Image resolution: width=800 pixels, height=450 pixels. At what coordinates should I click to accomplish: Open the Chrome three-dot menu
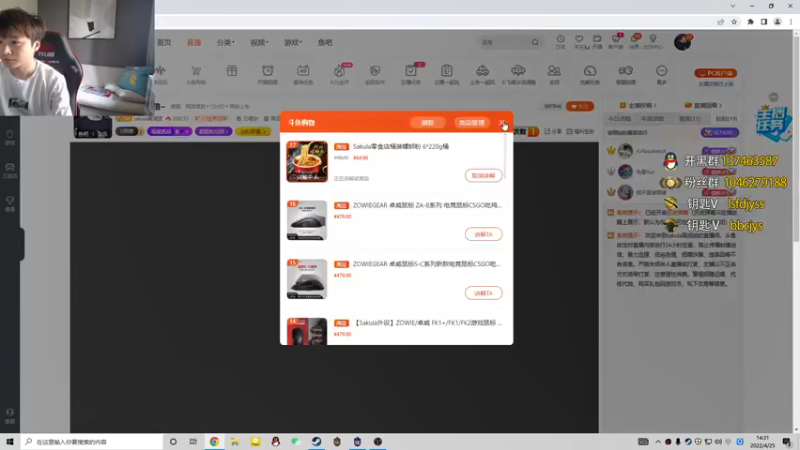coord(791,22)
